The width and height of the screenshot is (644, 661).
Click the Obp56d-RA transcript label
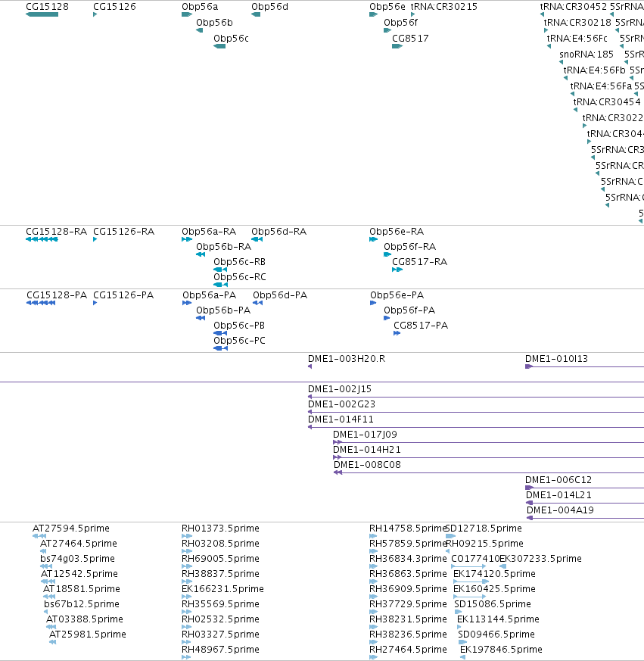coord(278,232)
